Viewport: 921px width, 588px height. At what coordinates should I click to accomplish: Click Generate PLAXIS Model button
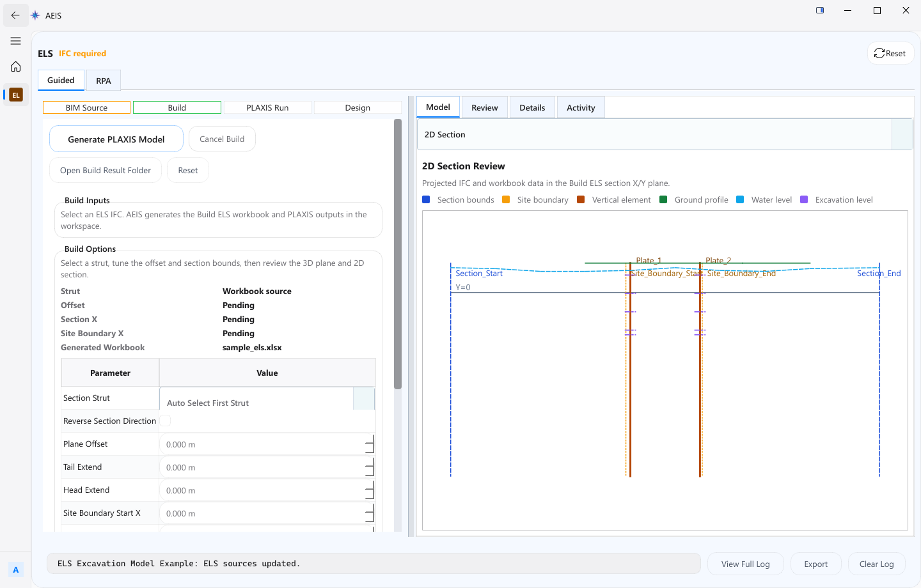116,139
